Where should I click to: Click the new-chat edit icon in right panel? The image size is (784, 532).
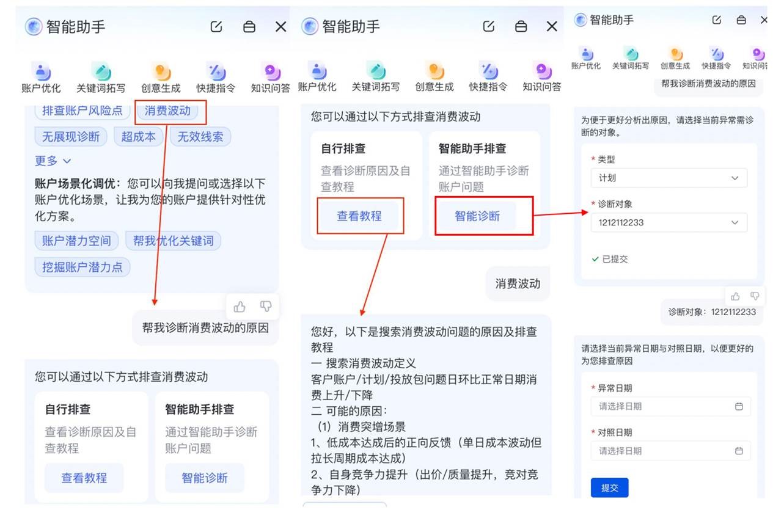tap(717, 20)
